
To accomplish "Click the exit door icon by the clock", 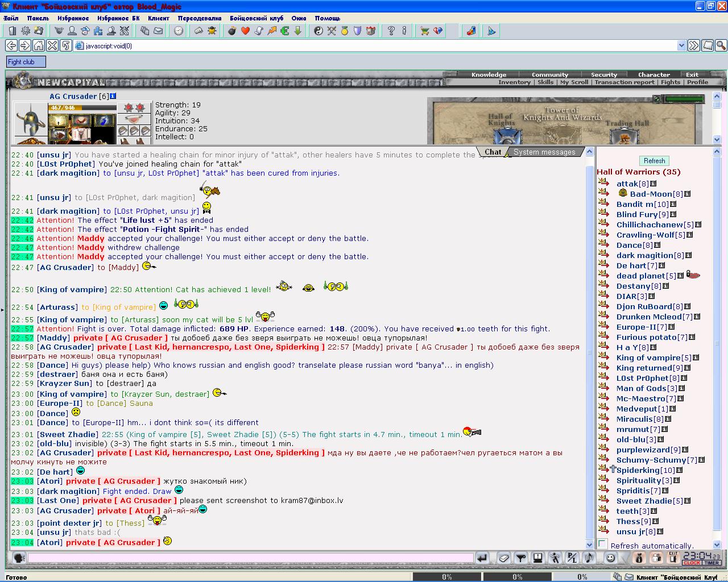I will tap(673, 558).
